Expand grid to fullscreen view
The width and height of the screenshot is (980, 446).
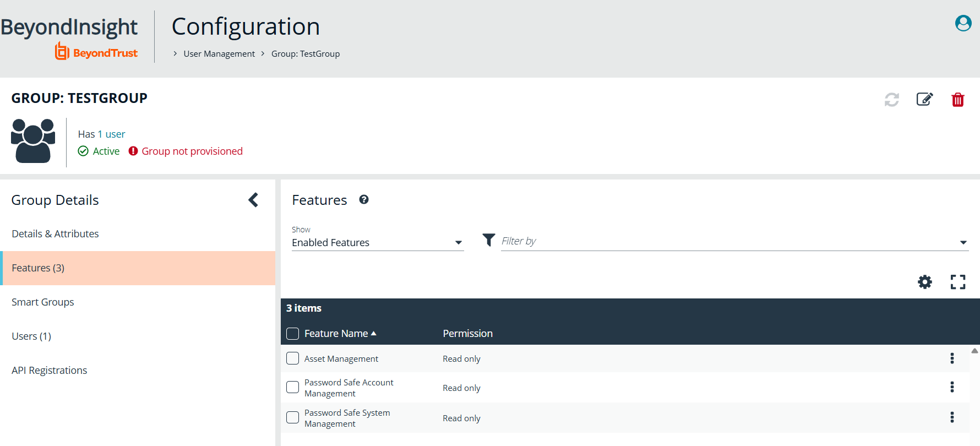tap(957, 282)
